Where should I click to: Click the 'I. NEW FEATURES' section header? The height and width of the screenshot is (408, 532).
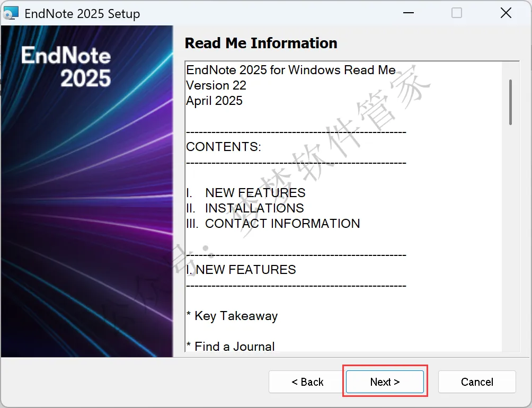[241, 270]
